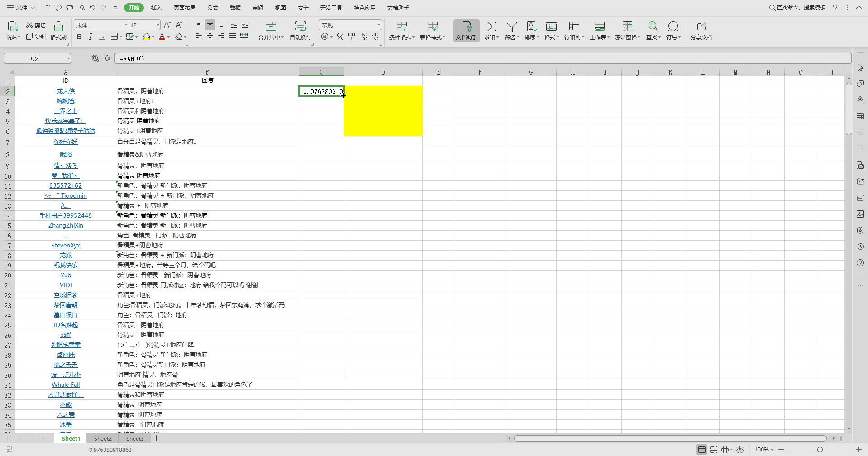Expand the font size dropdown
This screenshot has width=868, height=456.
[157, 25]
